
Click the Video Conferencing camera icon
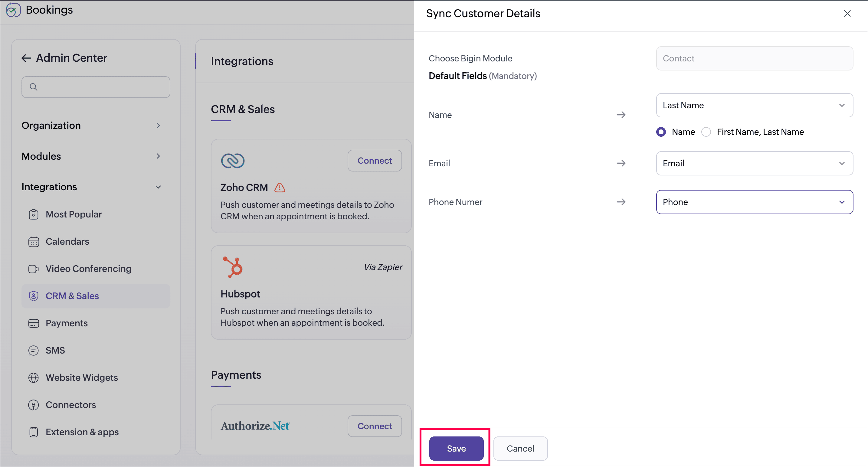tap(34, 269)
